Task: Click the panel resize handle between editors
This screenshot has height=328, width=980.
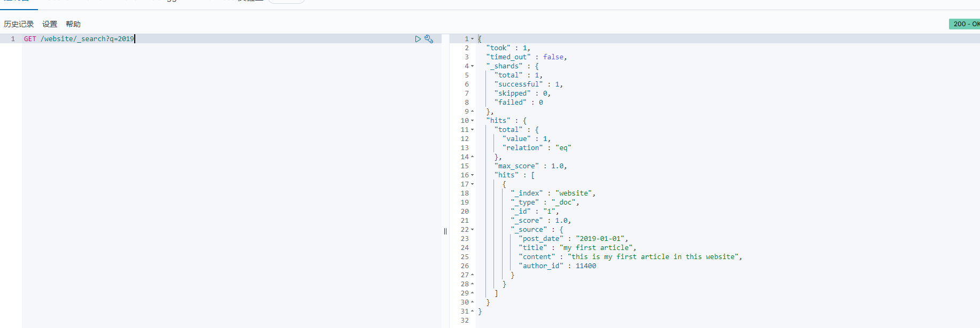Action: [x=445, y=231]
